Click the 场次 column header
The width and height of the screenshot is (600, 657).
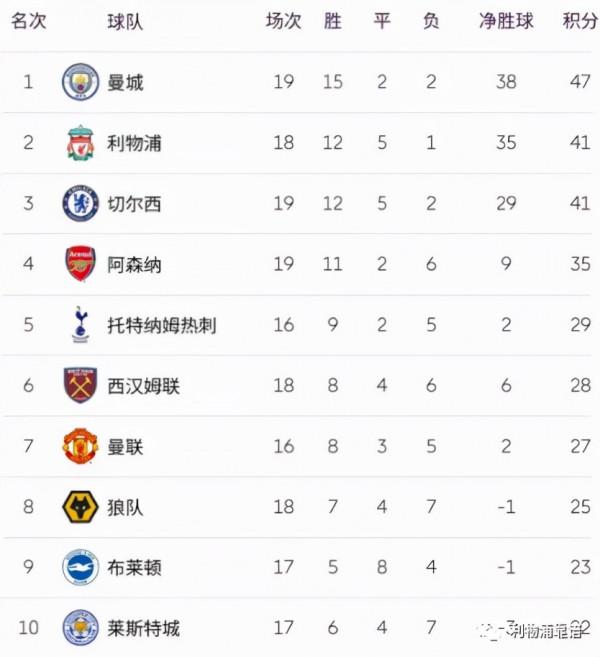[283, 21]
